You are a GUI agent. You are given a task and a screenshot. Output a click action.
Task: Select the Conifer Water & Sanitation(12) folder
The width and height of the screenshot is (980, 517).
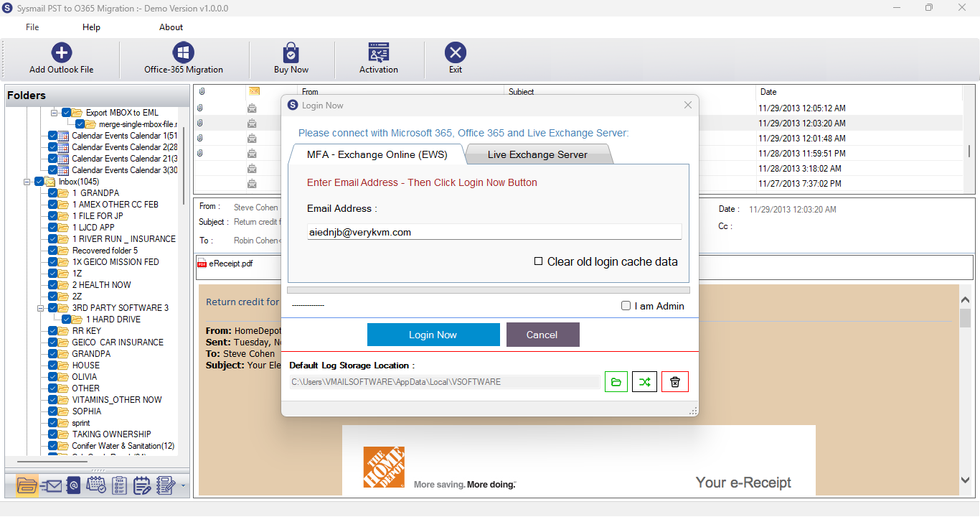click(x=123, y=446)
